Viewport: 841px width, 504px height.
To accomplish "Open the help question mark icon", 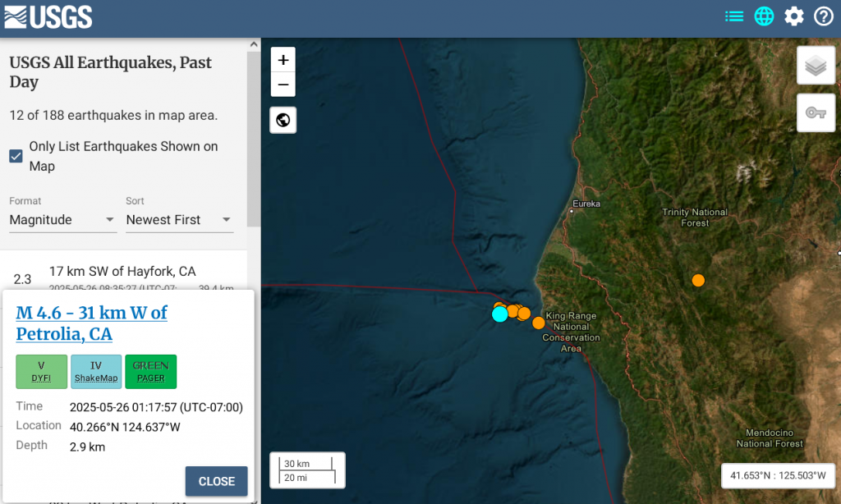I will click(x=823, y=16).
